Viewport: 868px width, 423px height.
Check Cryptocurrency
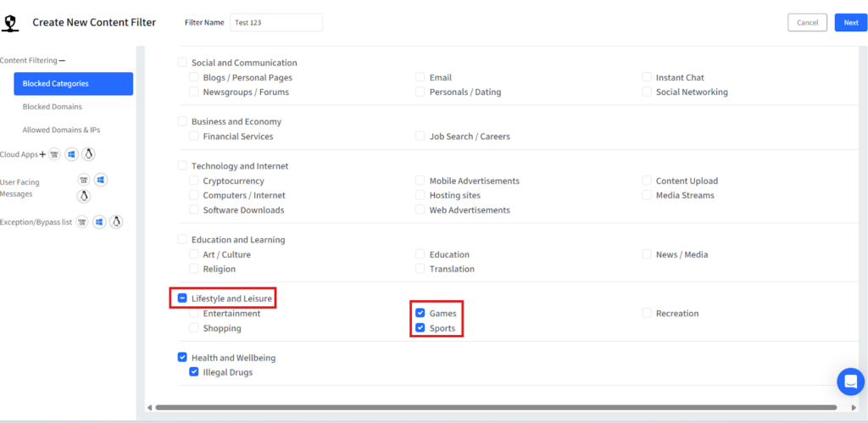point(194,181)
